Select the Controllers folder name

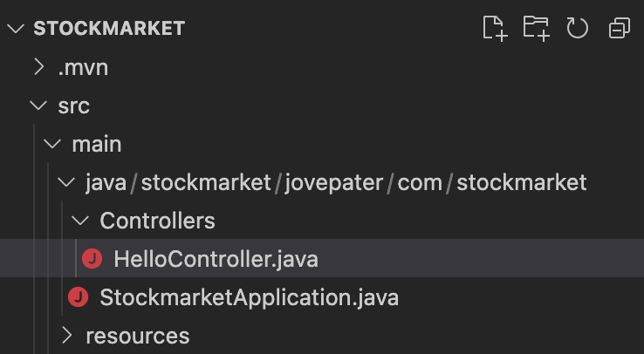pyautogui.click(x=157, y=221)
